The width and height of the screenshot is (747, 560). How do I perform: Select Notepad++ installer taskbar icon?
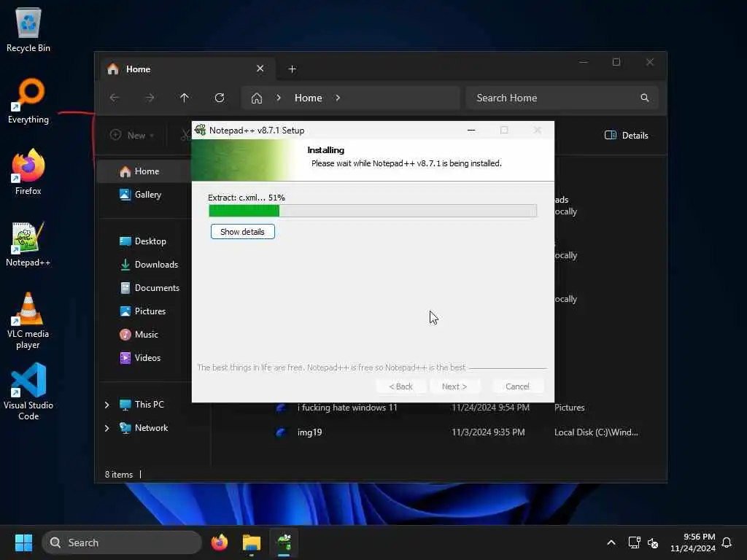click(284, 542)
